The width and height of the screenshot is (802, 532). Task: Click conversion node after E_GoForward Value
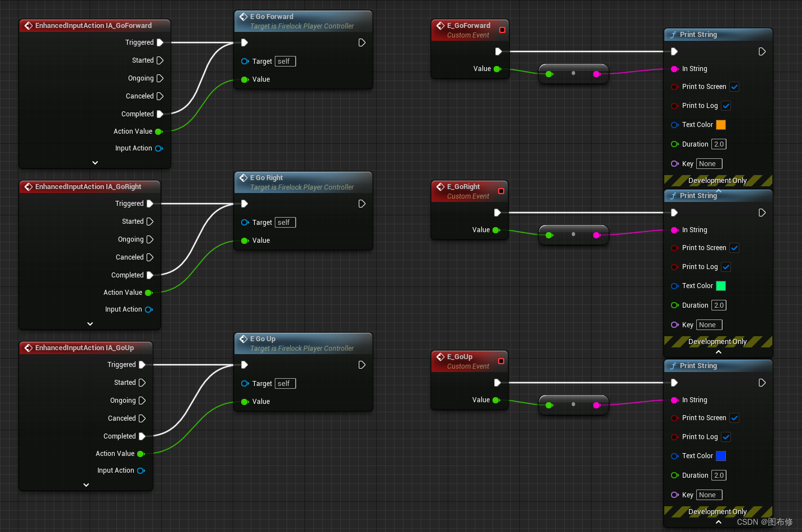click(x=573, y=73)
